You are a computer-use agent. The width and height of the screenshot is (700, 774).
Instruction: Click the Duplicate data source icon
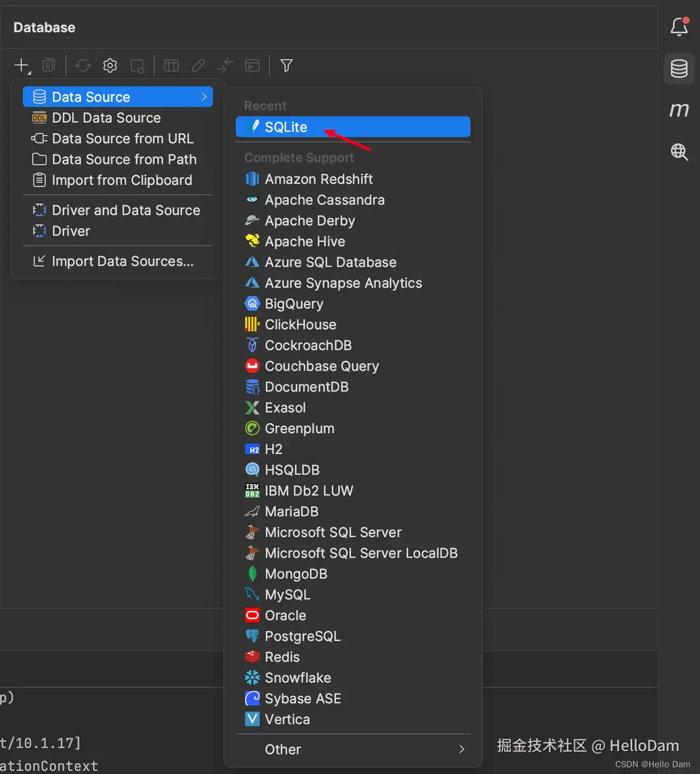(x=49, y=65)
